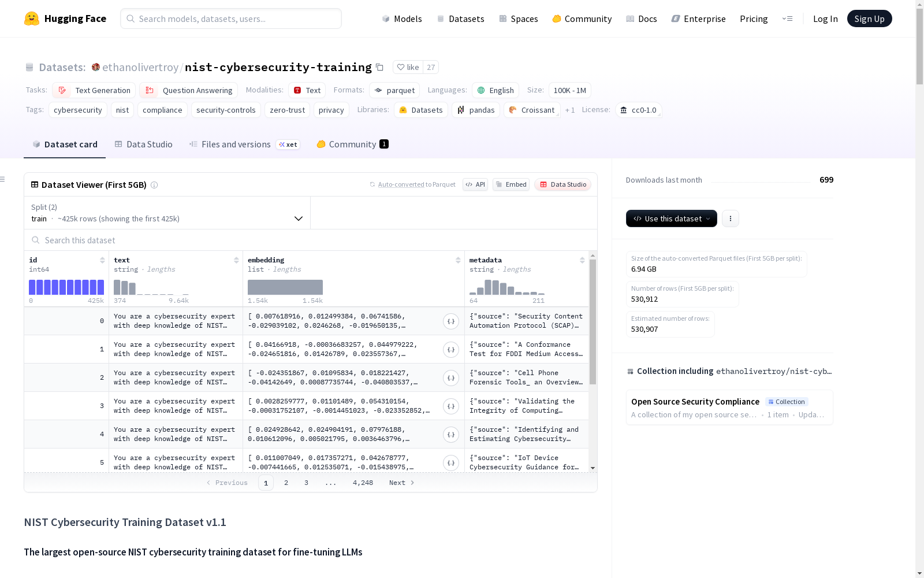924x578 pixels.
Task: Click the Embed button
Action: click(x=511, y=184)
